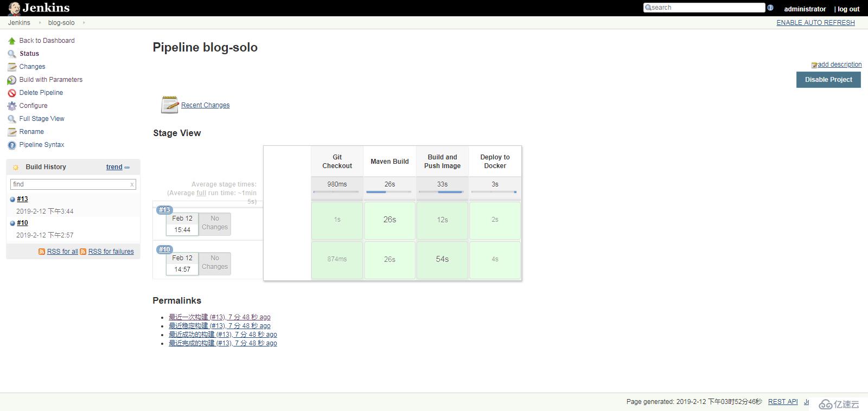Image resolution: width=868 pixels, height=411 pixels.
Task: Open the Recent Changes link
Action: click(205, 105)
